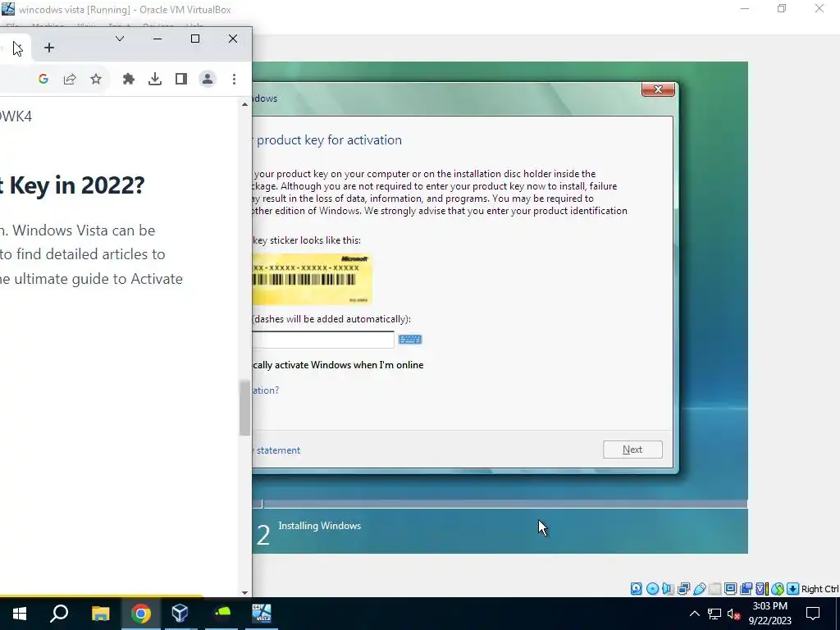Toggle Chrome side panel
The height and width of the screenshot is (630, 840).
coord(181,80)
